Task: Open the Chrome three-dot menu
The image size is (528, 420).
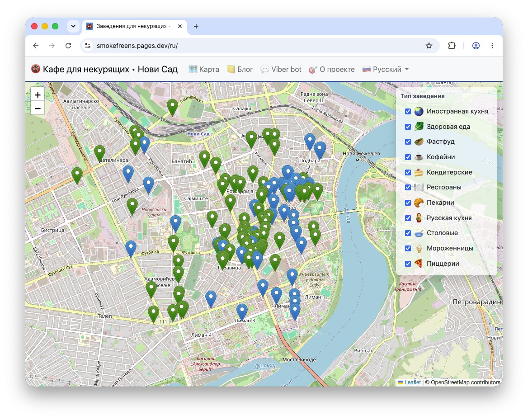Action: [492, 46]
